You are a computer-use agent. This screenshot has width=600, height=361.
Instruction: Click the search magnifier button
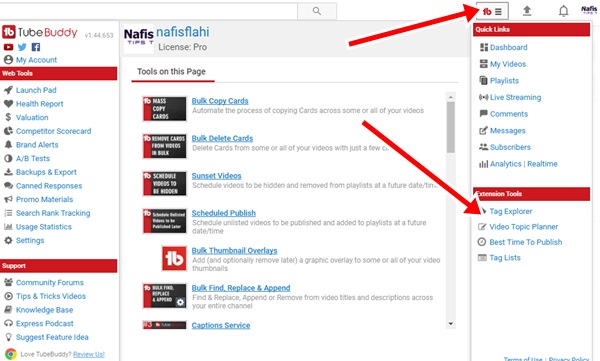[317, 11]
